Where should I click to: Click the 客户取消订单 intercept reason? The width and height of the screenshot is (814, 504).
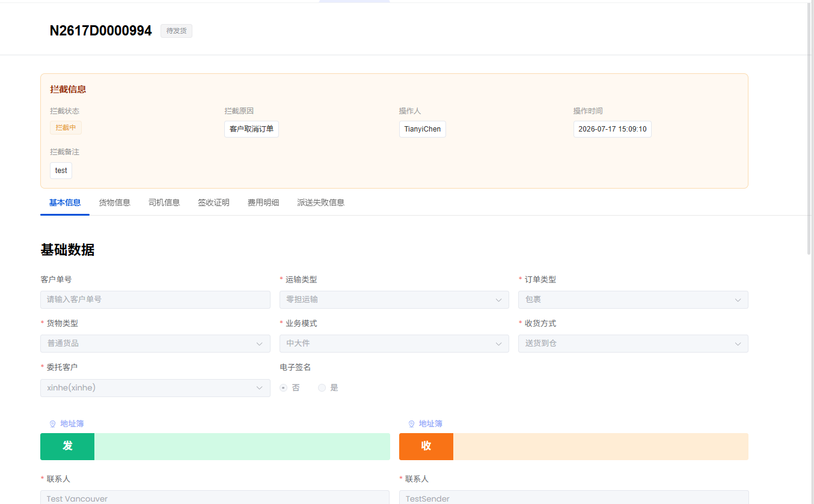251,129
